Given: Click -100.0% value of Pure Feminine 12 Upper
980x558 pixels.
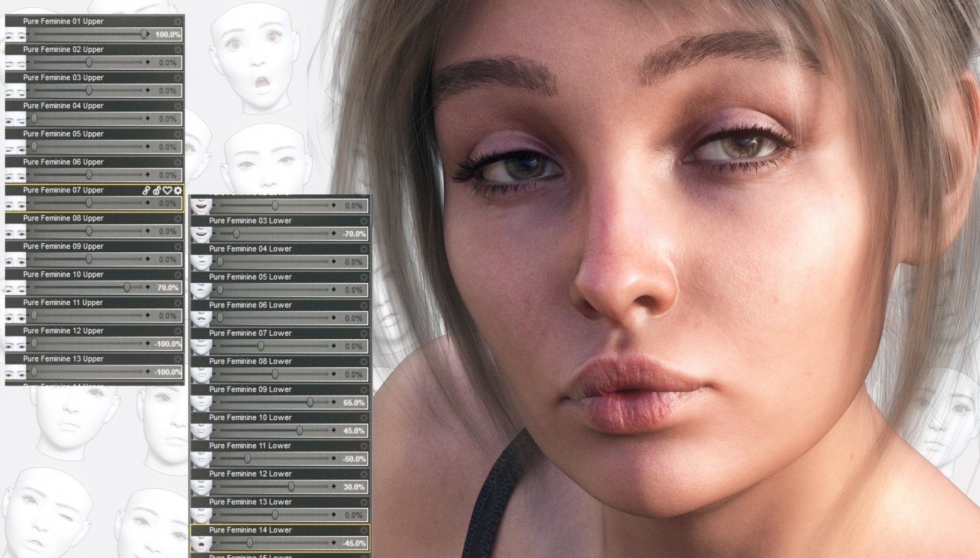Looking at the screenshot, I should click(x=167, y=344).
